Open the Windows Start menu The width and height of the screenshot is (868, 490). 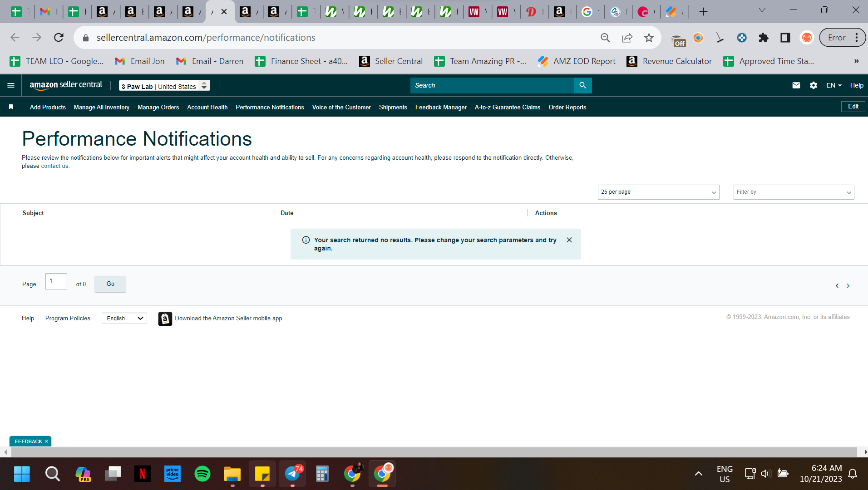click(22, 474)
